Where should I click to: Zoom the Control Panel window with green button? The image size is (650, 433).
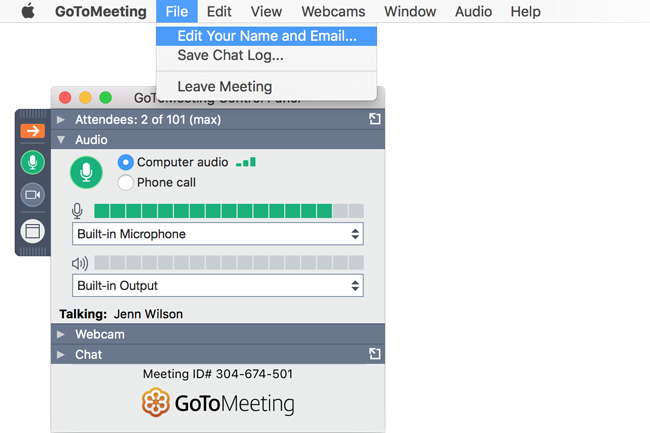[x=106, y=98]
